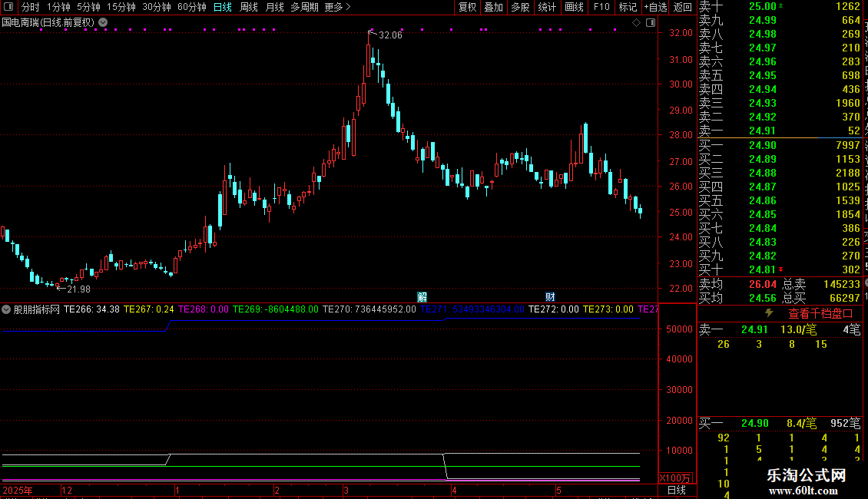Viewport: 868px width, 499px height.
Task: Click the up arrow beside 卖十 price
Action: click(781, 5)
